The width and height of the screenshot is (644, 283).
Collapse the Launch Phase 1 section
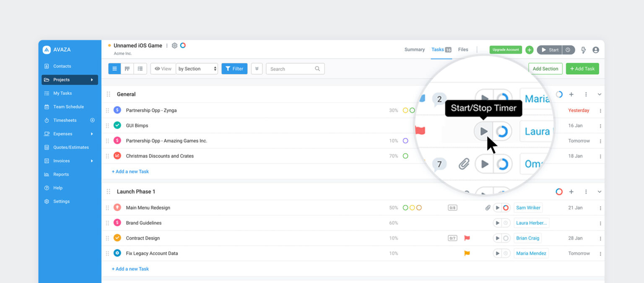pyautogui.click(x=599, y=191)
